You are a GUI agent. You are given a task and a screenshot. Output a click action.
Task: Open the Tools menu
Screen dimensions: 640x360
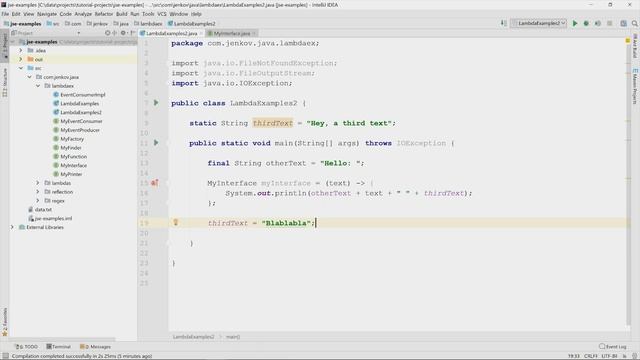click(x=148, y=14)
